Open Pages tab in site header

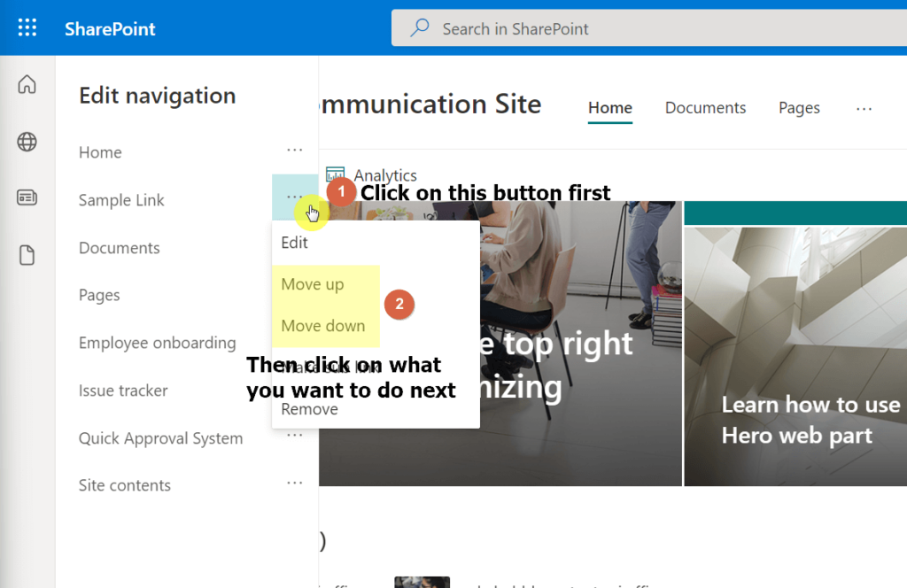[799, 108]
